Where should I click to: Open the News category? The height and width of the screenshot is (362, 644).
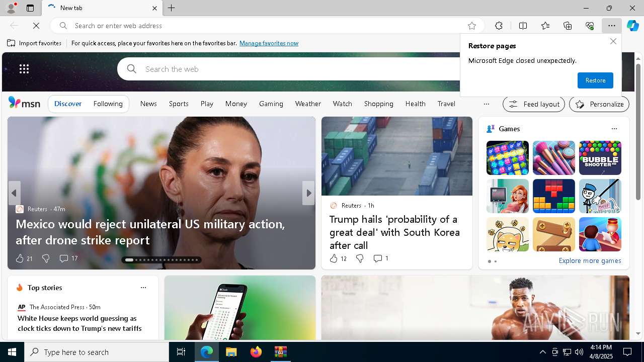[x=148, y=104]
